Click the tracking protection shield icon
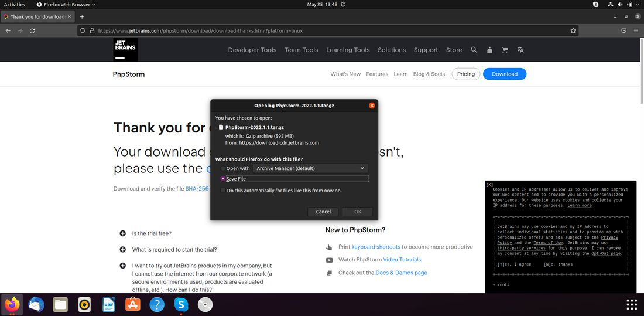The width and height of the screenshot is (644, 316). click(83, 31)
